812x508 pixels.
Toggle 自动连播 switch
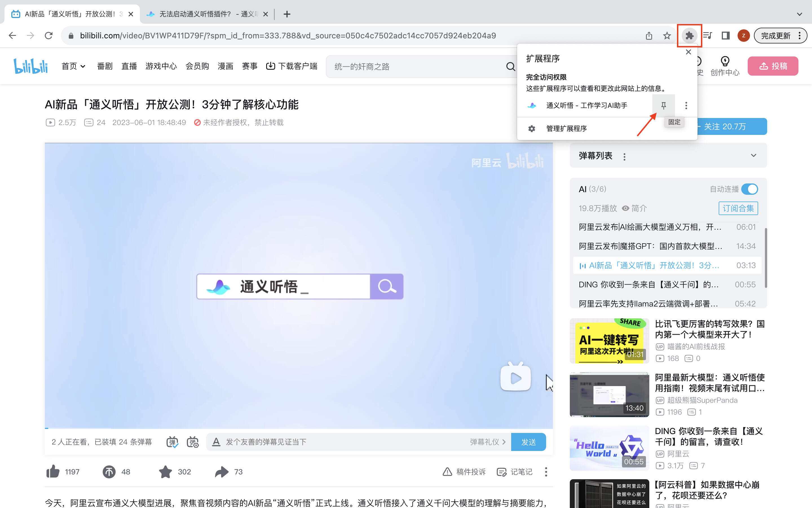point(750,189)
